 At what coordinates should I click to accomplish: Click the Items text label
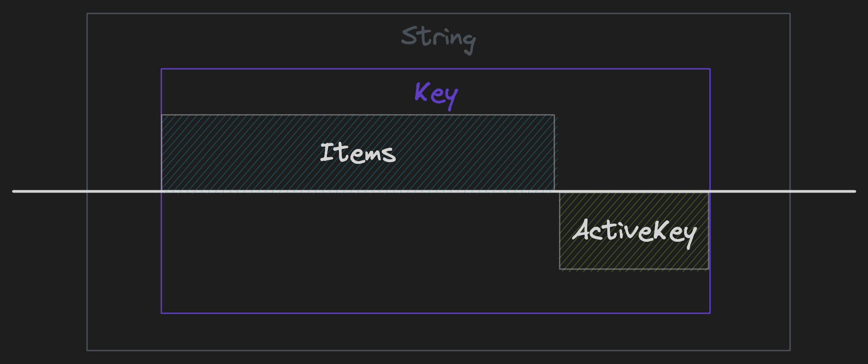[358, 153]
